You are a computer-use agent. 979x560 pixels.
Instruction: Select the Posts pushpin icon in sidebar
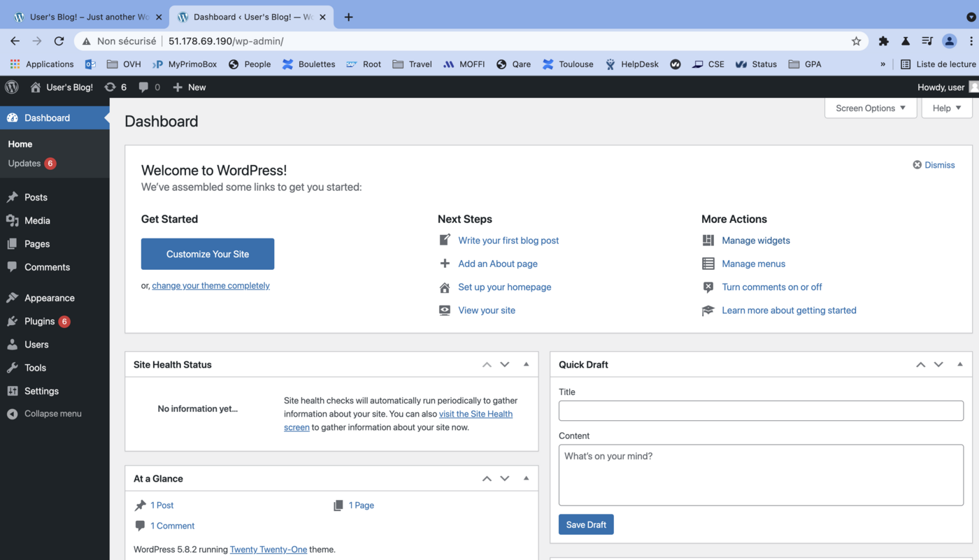coord(13,196)
